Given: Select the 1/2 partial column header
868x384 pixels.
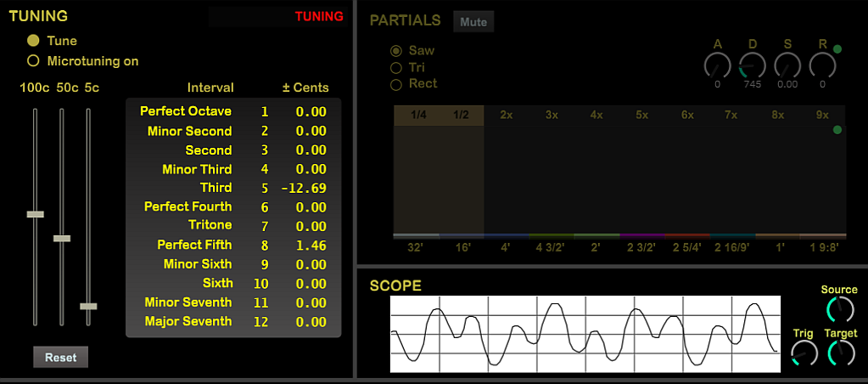Looking at the screenshot, I should point(461,116).
